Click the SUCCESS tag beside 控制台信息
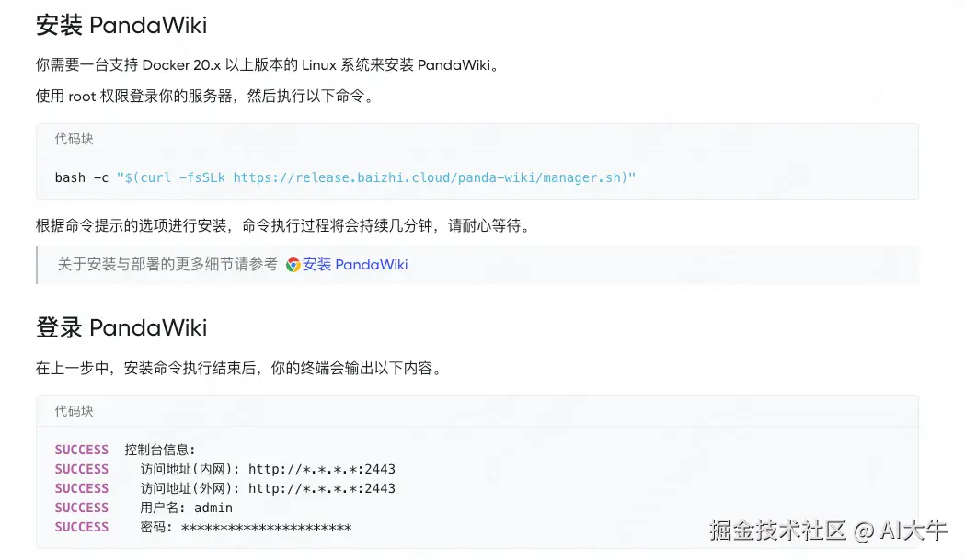 [81, 450]
